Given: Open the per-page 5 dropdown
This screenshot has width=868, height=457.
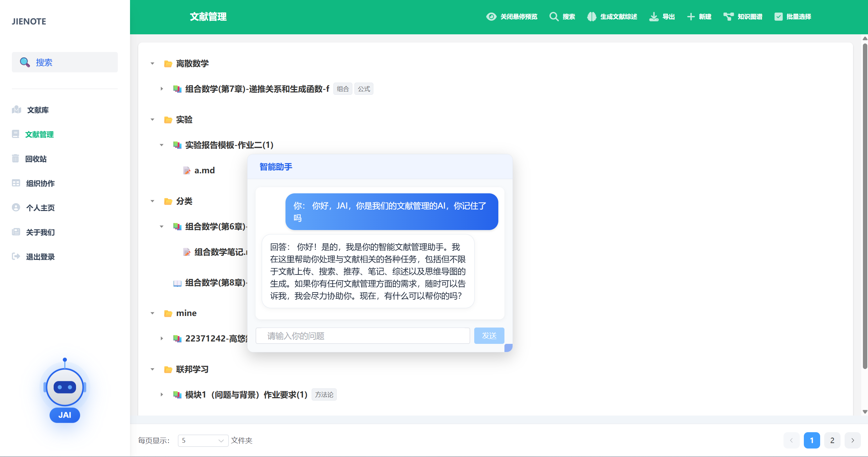Looking at the screenshot, I should [x=203, y=440].
